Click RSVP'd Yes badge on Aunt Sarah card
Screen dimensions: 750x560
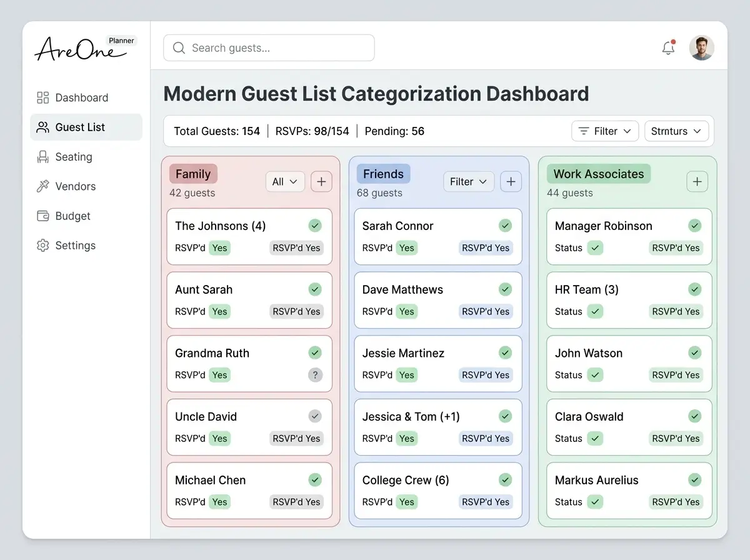(x=296, y=311)
